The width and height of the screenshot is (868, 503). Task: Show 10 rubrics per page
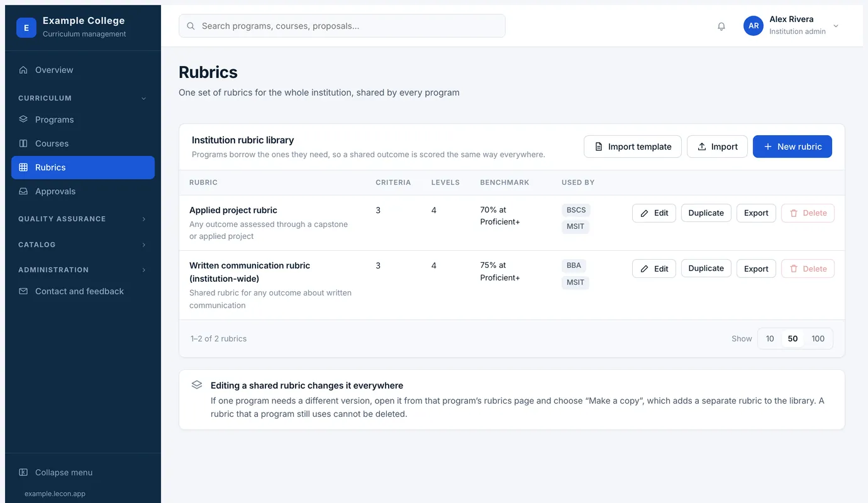pyautogui.click(x=770, y=338)
